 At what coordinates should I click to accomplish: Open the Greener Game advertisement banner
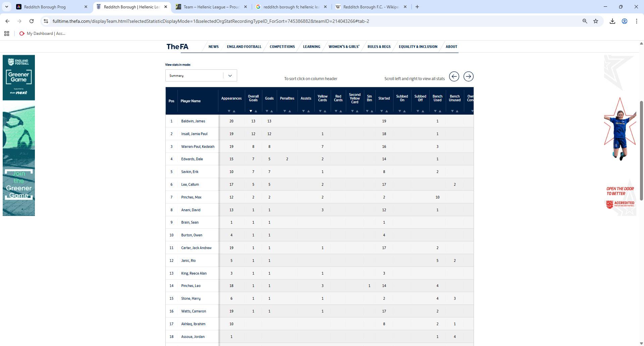click(x=19, y=135)
